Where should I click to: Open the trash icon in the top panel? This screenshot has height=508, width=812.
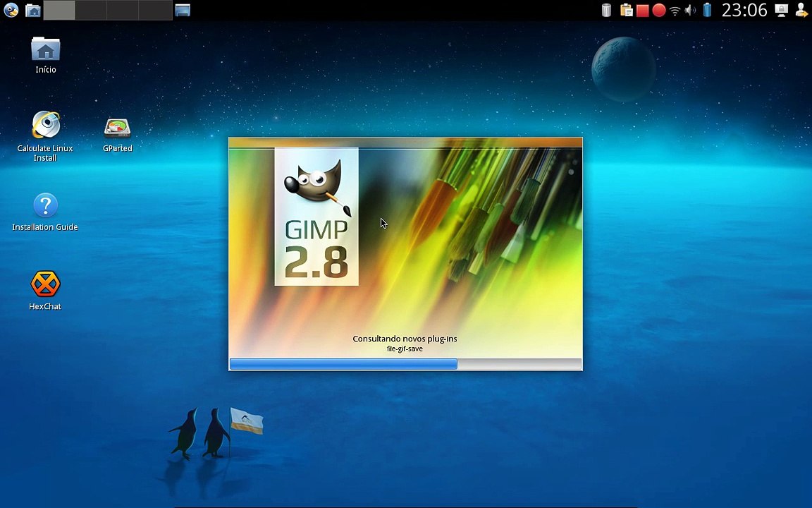coord(606,10)
